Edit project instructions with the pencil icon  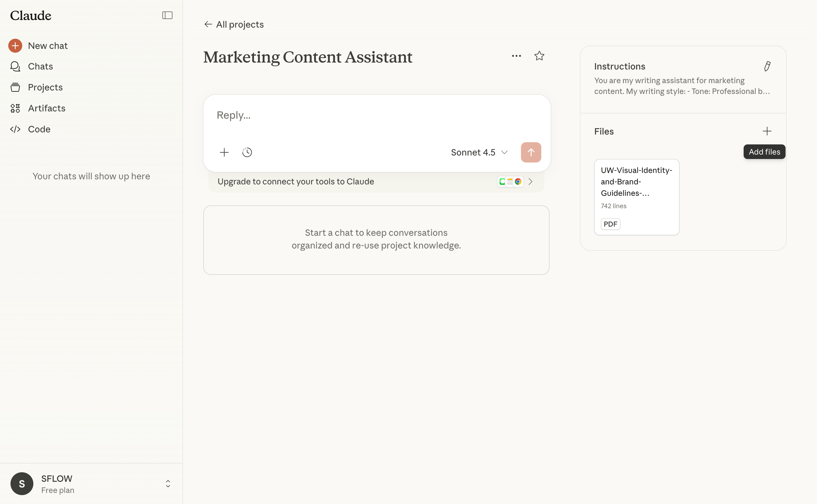767,66
